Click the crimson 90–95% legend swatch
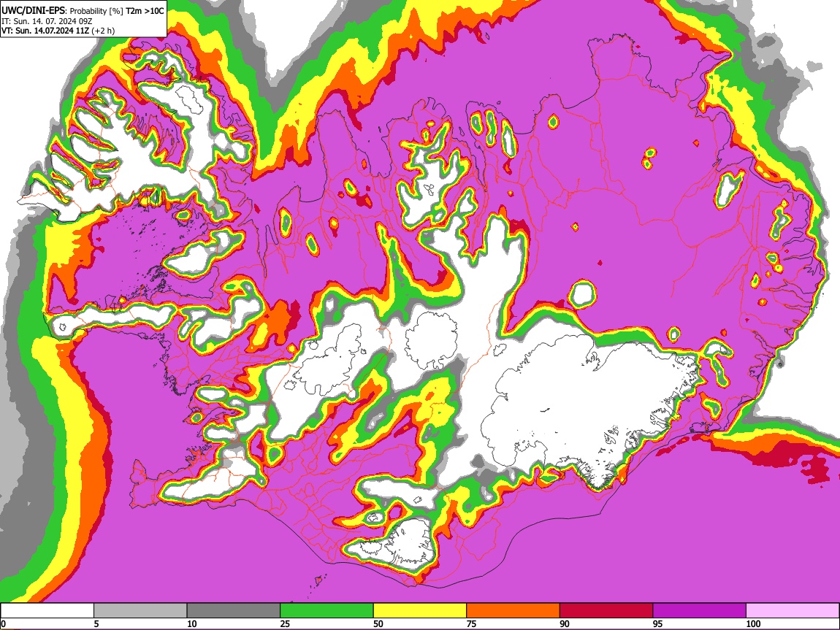This screenshot has height=630, width=840. (606, 611)
